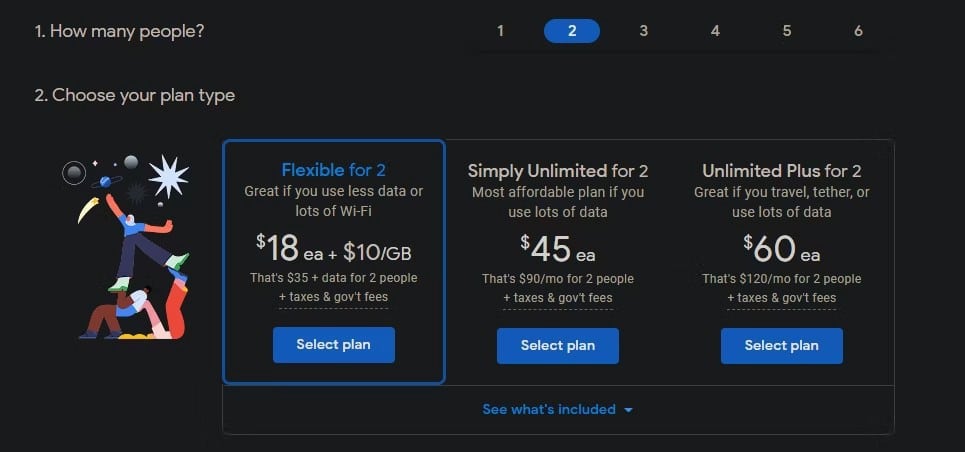965x452 pixels.
Task: Click the white starburst graphic
Action: 168,177
